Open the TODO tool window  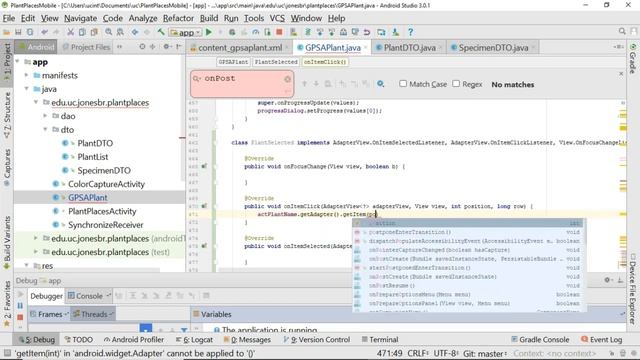[x=79, y=339]
